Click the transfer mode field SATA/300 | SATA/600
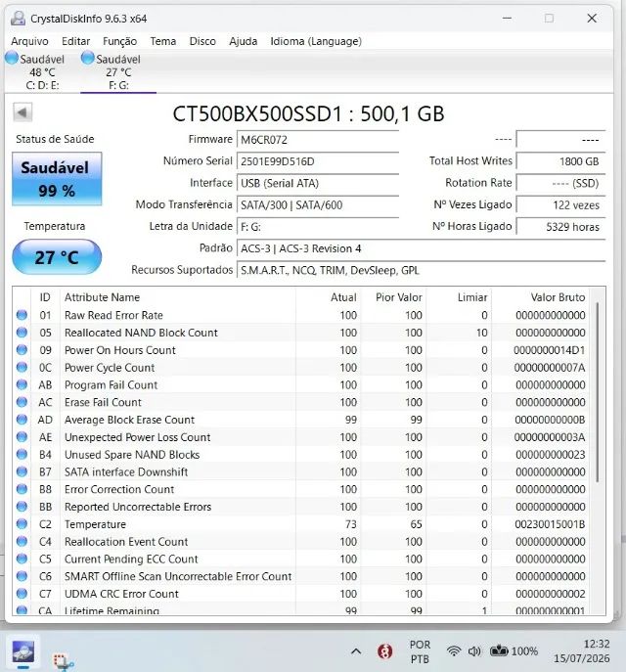This screenshot has height=672, width=626. pyautogui.click(x=318, y=204)
